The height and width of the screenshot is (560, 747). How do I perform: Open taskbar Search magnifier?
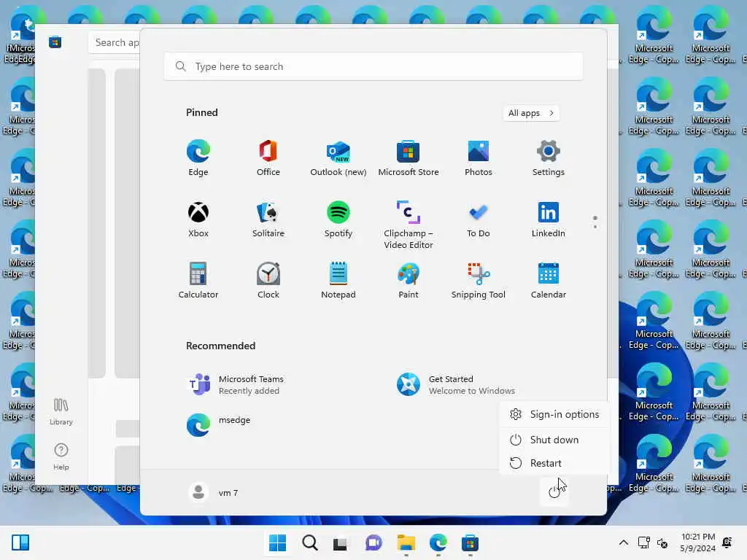pyautogui.click(x=309, y=542)
